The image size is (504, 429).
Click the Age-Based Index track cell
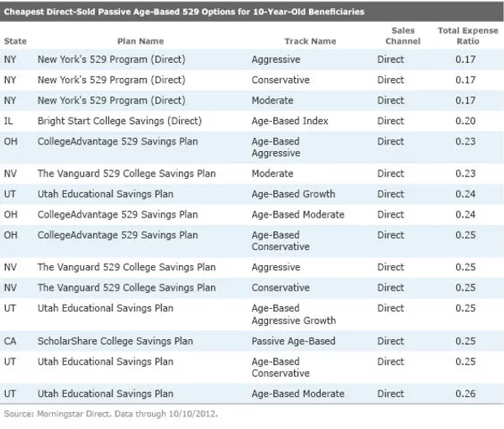pyautogui.click(x=290, y=121)
